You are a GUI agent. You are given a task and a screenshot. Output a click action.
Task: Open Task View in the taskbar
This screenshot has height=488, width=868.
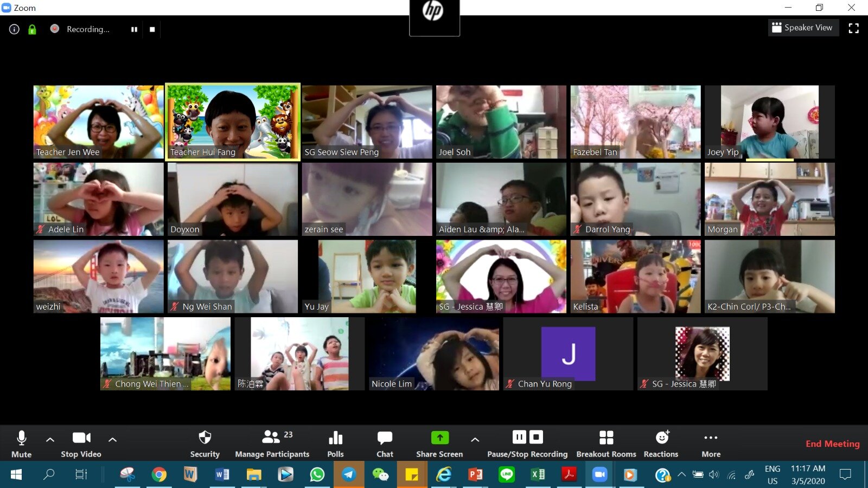pos(81,474)
